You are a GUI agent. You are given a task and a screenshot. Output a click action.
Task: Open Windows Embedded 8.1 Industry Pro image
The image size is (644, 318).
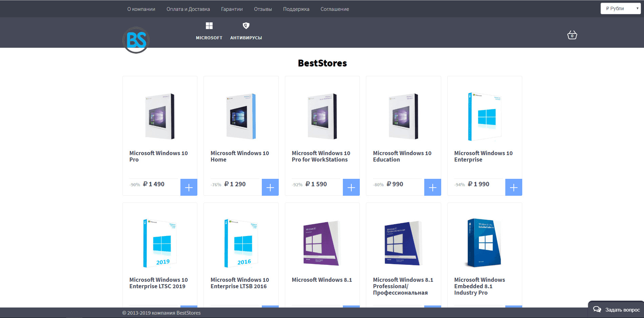[484, 243]
